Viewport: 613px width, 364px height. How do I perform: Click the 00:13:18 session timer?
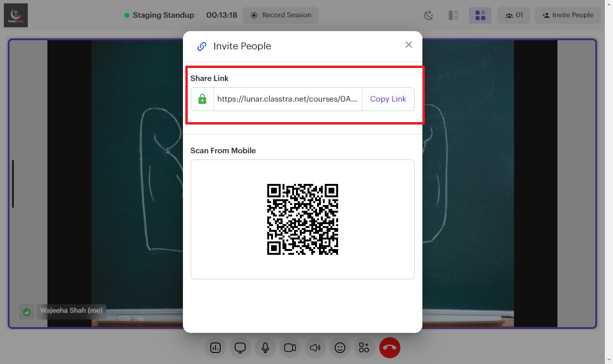tap(222, 15)
